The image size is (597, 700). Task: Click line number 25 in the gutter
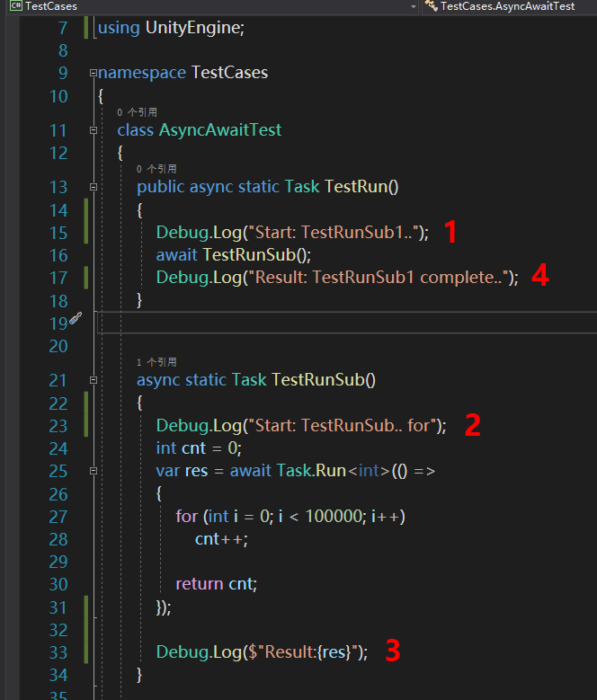[x=58, y=472]
